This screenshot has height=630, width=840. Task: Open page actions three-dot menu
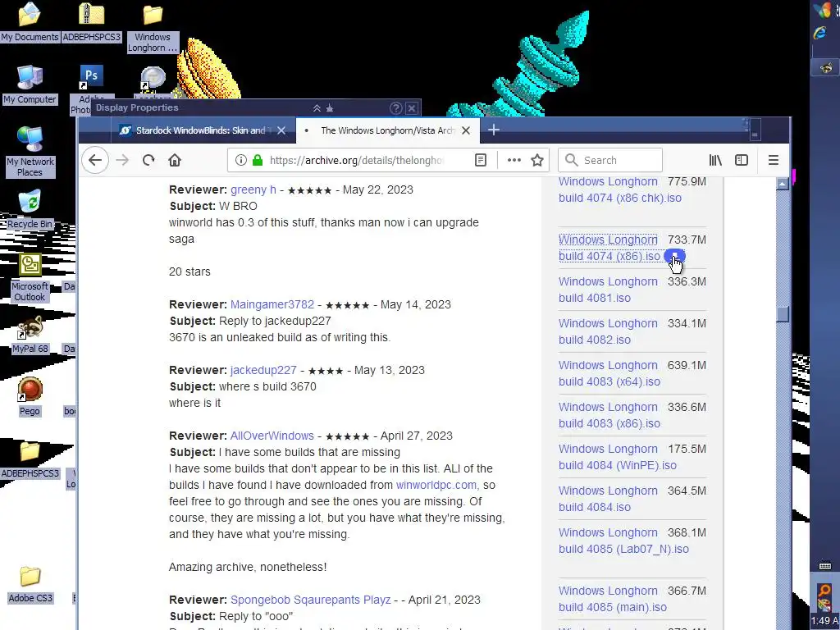pyautogui.click(x=514, y=160)
